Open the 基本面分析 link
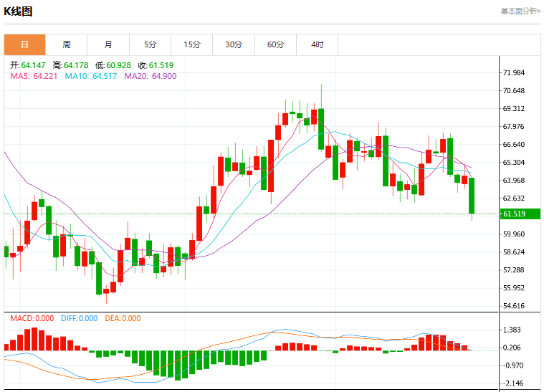Viewport: 544px width, 392px height. coord(520,11)
